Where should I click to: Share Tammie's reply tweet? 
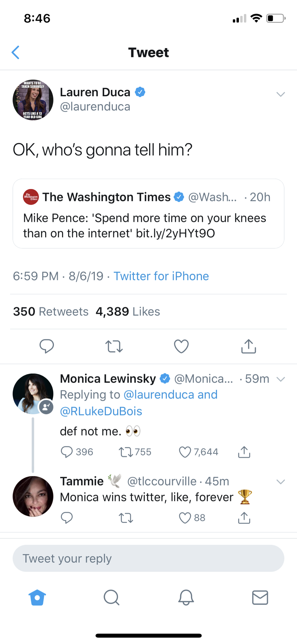pos(244,518)
